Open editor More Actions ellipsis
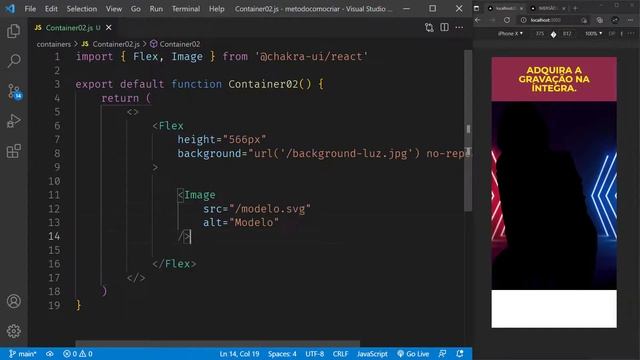640x360 pixels. [459, 27]
